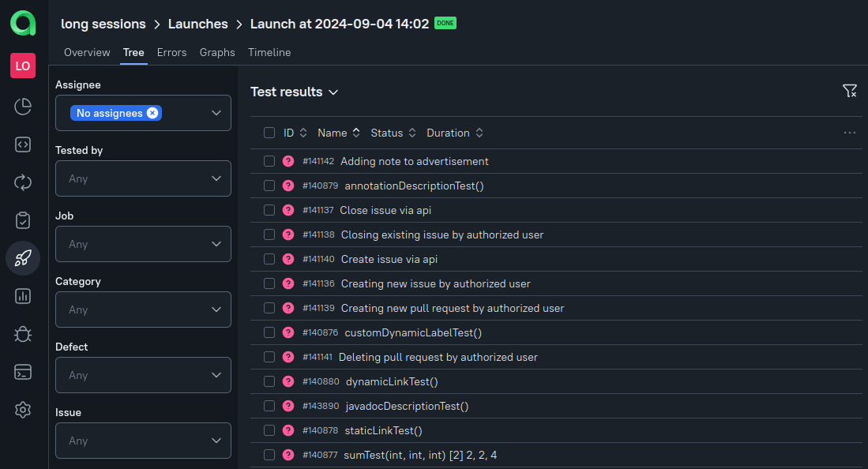
Task: Go to Launches in the breadcrumb
Action: point(197,24)
